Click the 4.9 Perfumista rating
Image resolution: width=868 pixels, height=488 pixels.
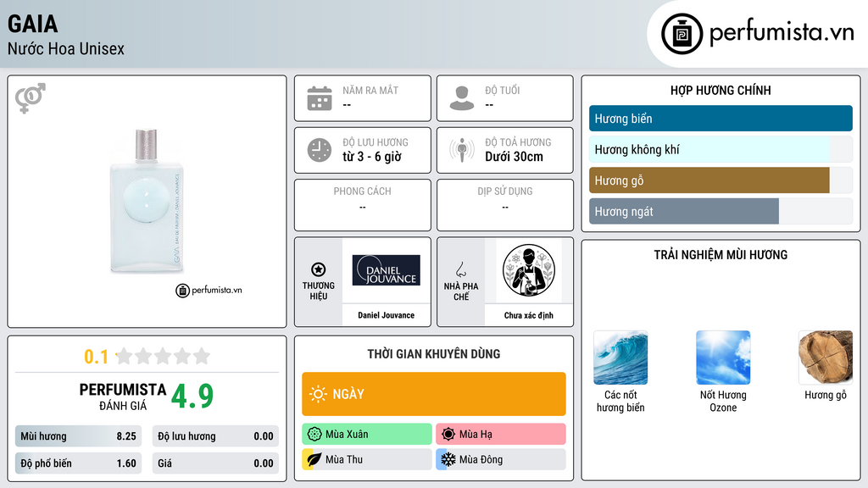pos(192,396)
